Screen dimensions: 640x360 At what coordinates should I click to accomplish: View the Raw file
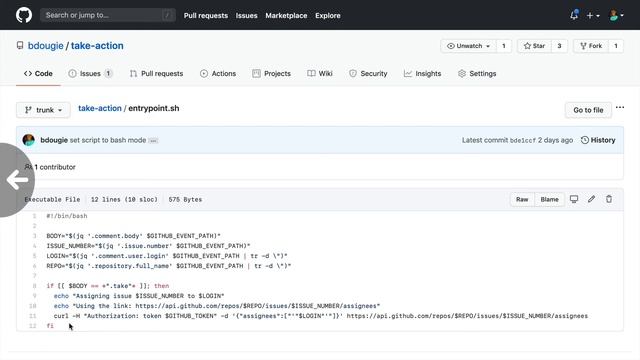(x=522, y=199)
